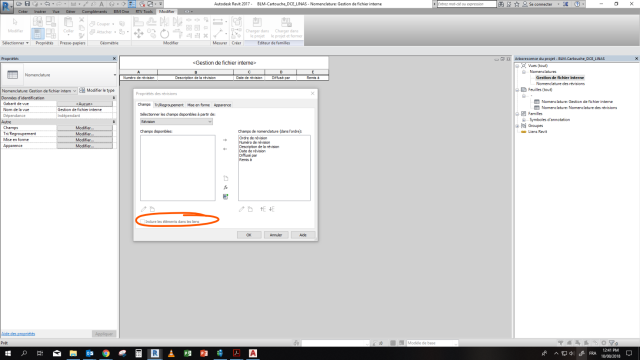640x360 pixels.
Task: Click the move field down icon
Action: click(x=272, y=209)
